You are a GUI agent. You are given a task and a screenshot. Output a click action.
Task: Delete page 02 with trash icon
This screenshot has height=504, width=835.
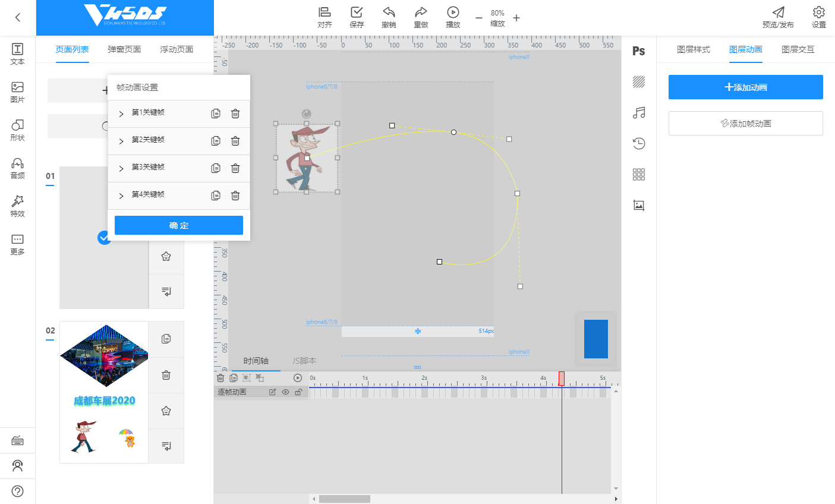(166, 375)
